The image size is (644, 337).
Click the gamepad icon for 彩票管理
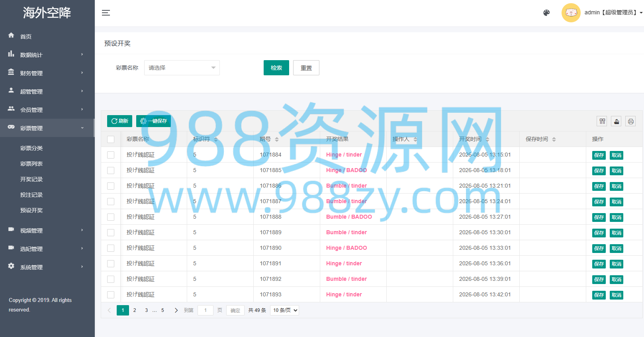click(11, 127)
